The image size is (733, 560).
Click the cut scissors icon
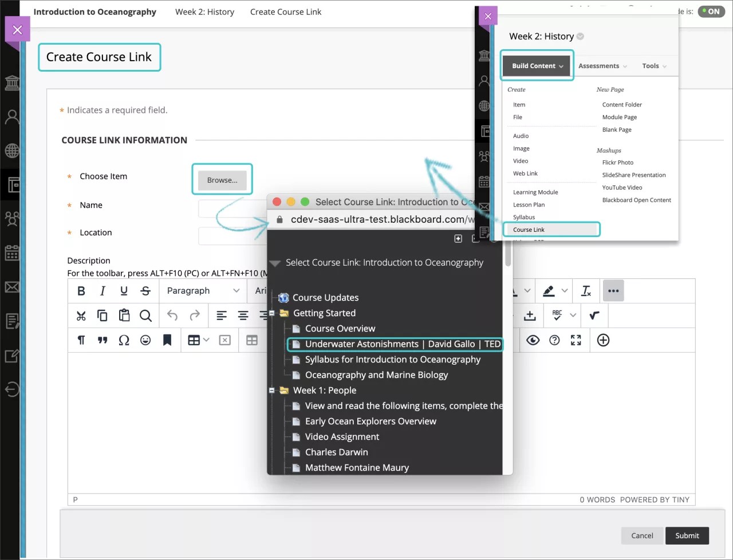81,316
